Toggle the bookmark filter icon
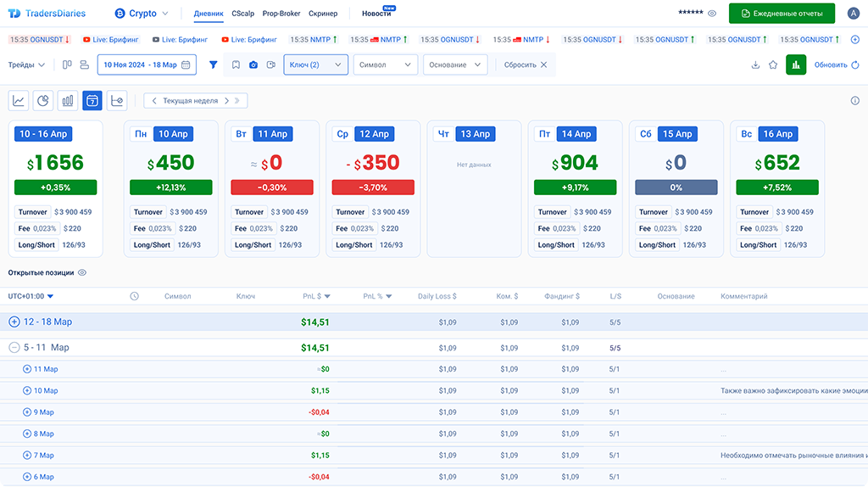 pyautogui.click(x=236, y=65)
